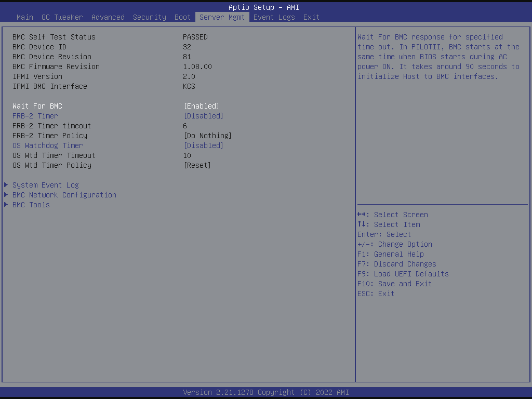The height and width of the screenshot is (399, 532).
Task: Open the Event Logs tab
Action: point(274,17)
